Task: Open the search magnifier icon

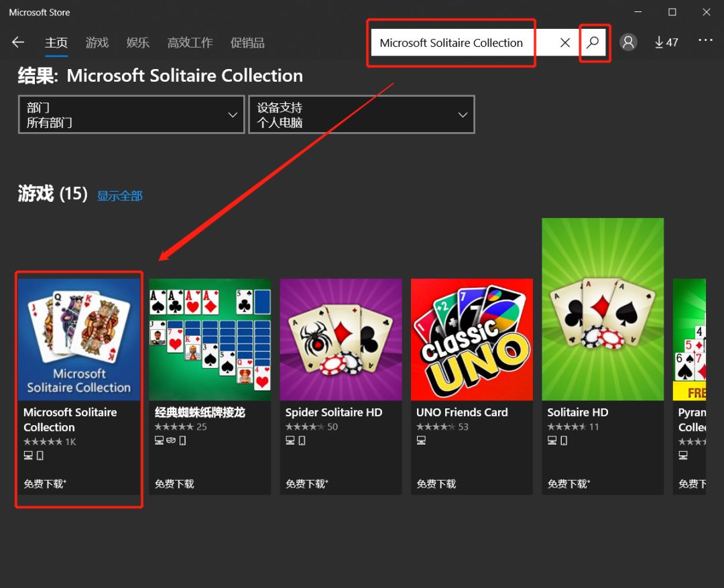Action: (x=594, y=42)
